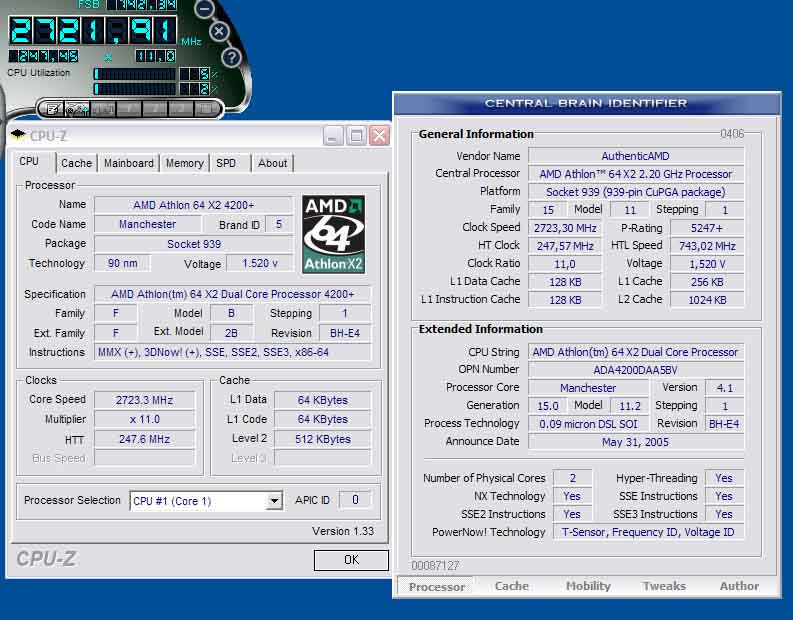Click the HTL Speed value '743,02 MHz'
The image size is (793, 620).
pyautogui.click(x=707, y=246)
